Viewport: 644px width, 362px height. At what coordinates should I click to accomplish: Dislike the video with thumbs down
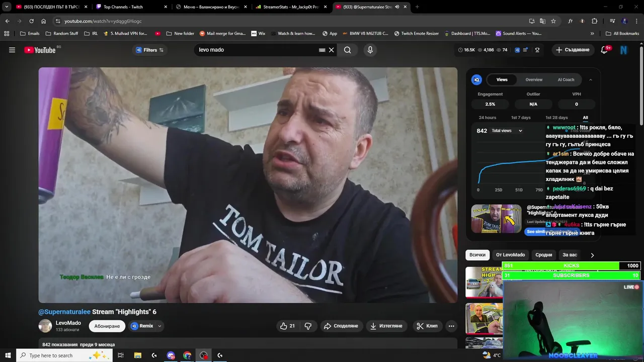(x=308, y=326)
